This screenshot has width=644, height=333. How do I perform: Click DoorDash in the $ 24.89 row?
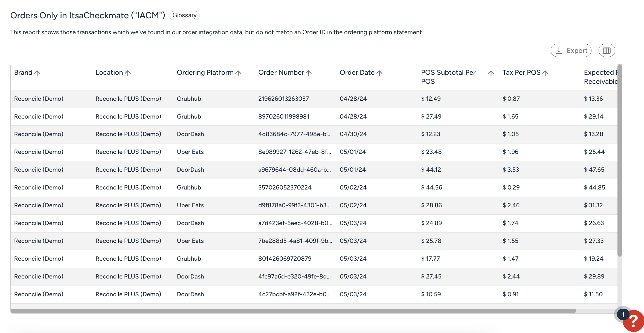pyautogui.click(x=190, y=223)
